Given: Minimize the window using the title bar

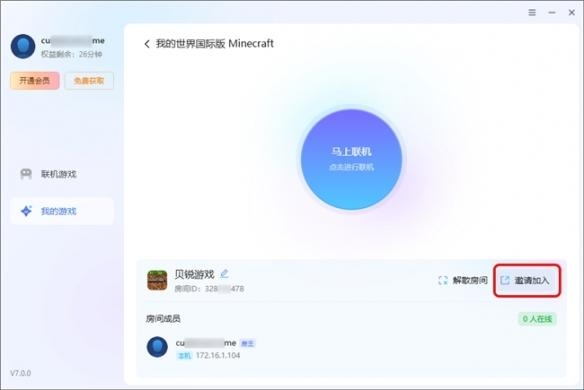Looking at the screenshot, I should [552, 12].
